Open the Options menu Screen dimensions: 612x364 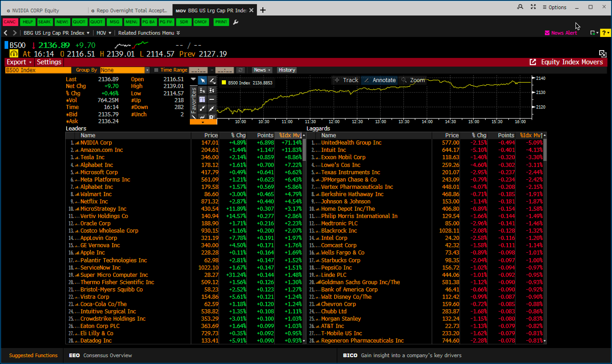click(x=554, y=7)
